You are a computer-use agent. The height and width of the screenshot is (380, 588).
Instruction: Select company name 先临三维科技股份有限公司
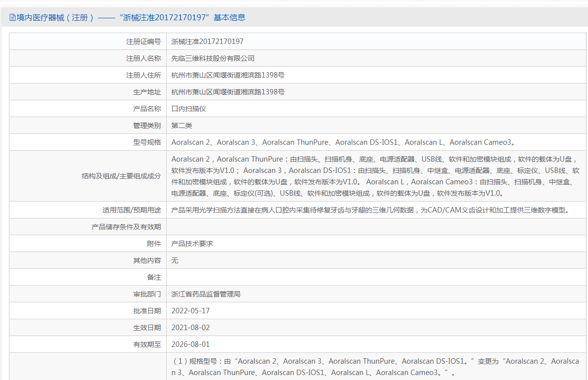(x=213, y=58)
